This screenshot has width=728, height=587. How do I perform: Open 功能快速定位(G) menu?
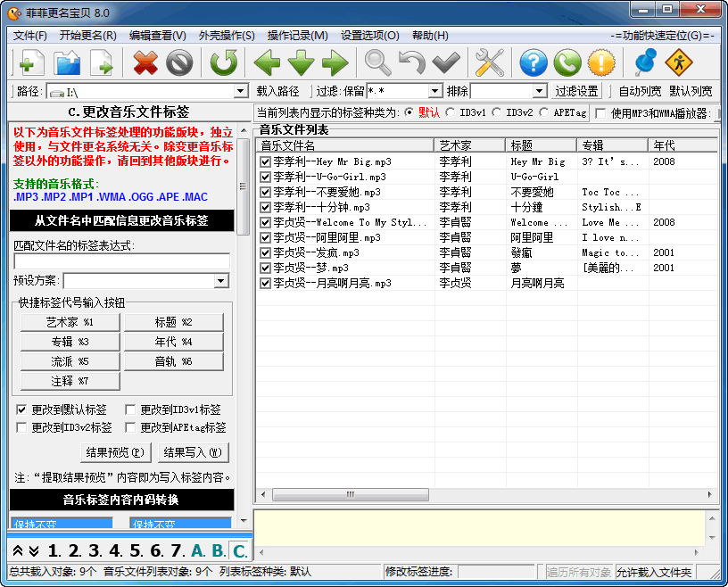663,36
